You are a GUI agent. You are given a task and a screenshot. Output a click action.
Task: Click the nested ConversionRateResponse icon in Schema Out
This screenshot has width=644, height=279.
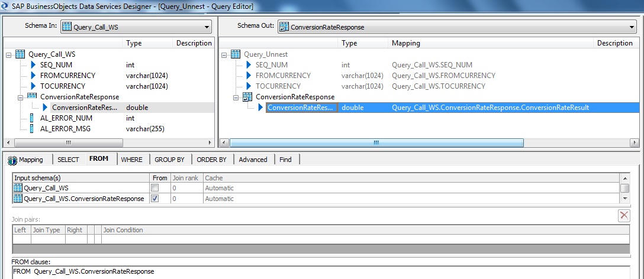coord(247,97)
